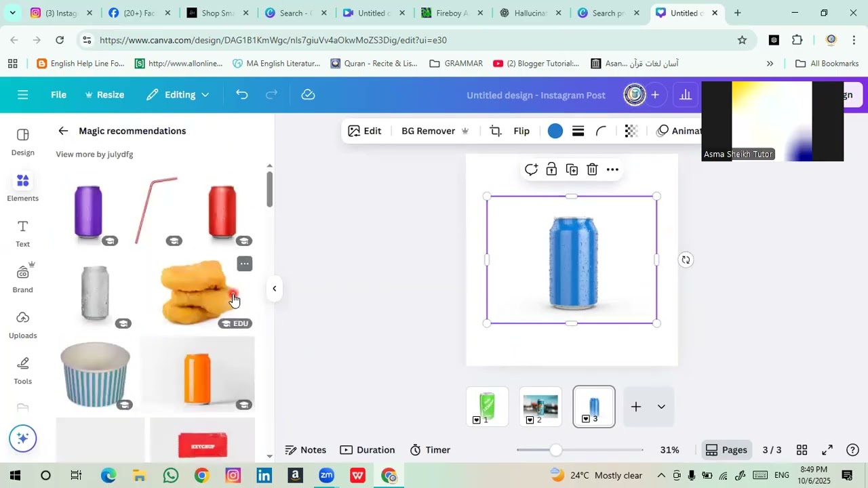Redo the last action

271,95
